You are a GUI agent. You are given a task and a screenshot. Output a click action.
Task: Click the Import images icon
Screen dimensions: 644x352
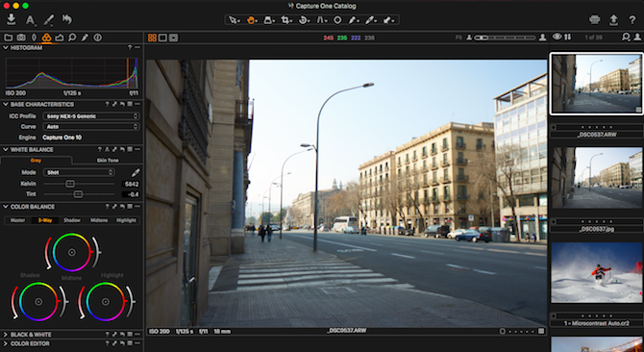[x=12, y=19]
